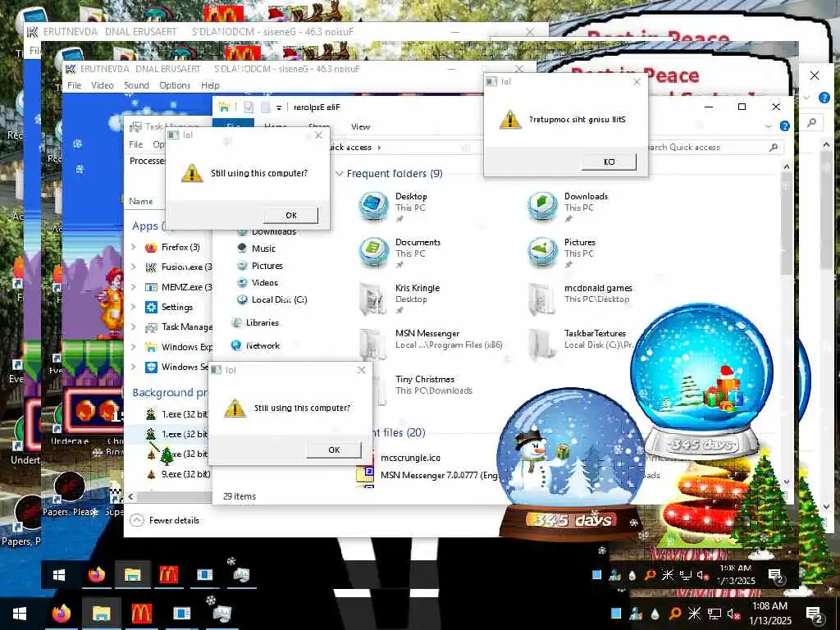This screenshot has width=840, height=630.
Task: Select the 9.exe (32 bit) background process
Action: (185, 474)
